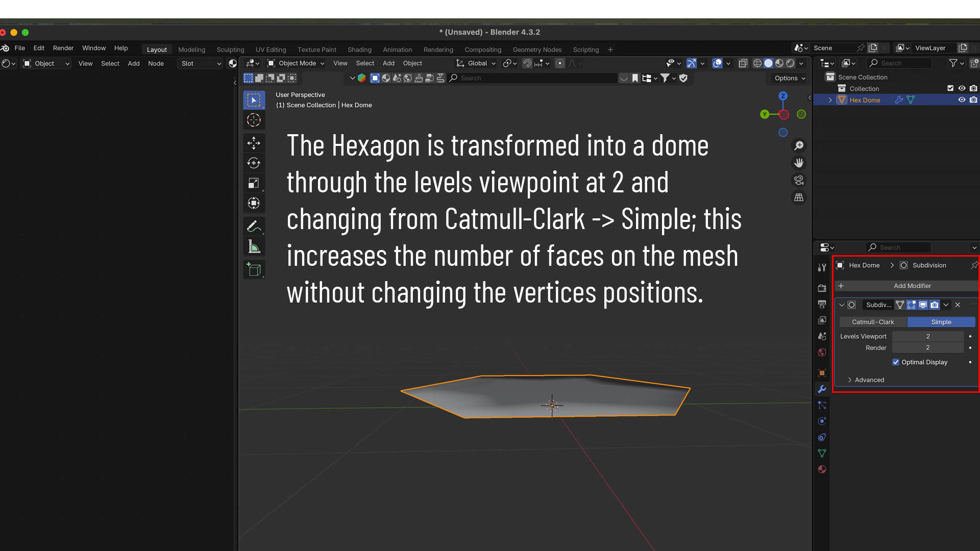Select the Move tool in viewport toolbar

tap(254, 143)
